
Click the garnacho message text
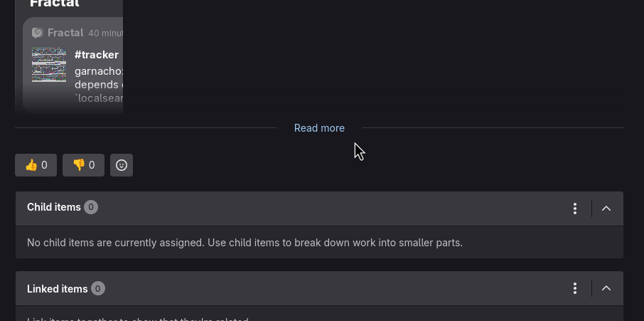tap(99, 71)
